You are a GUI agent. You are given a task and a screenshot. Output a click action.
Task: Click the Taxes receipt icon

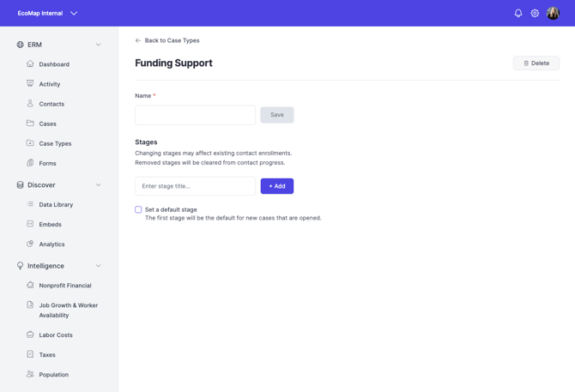[30, 354]
